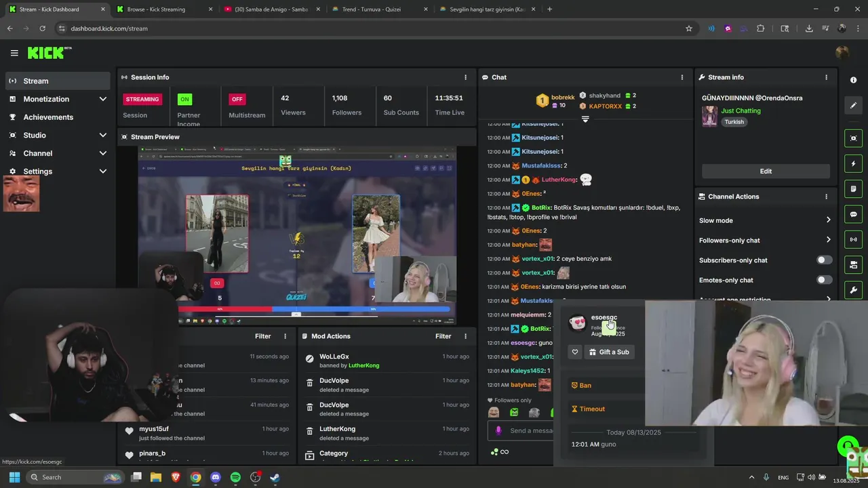Click the Just Chatting category thumbnail

pos(709,116)
